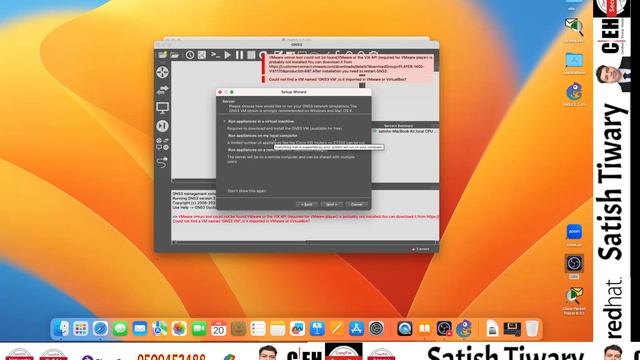Select Run appliances in a virtual machine
The width and height of the screenshot is (640, 360).
pos(260,121)
